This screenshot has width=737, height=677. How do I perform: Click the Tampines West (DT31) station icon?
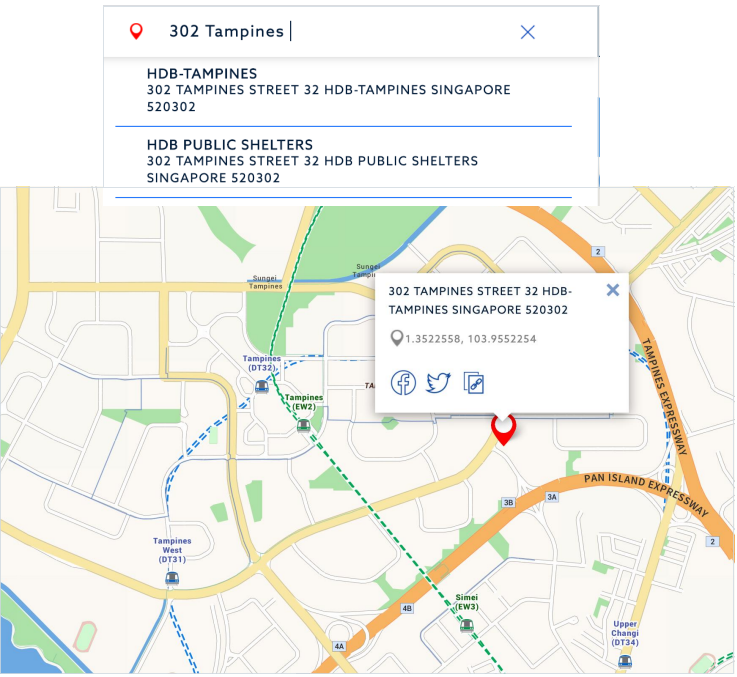[x=172, y=578]
